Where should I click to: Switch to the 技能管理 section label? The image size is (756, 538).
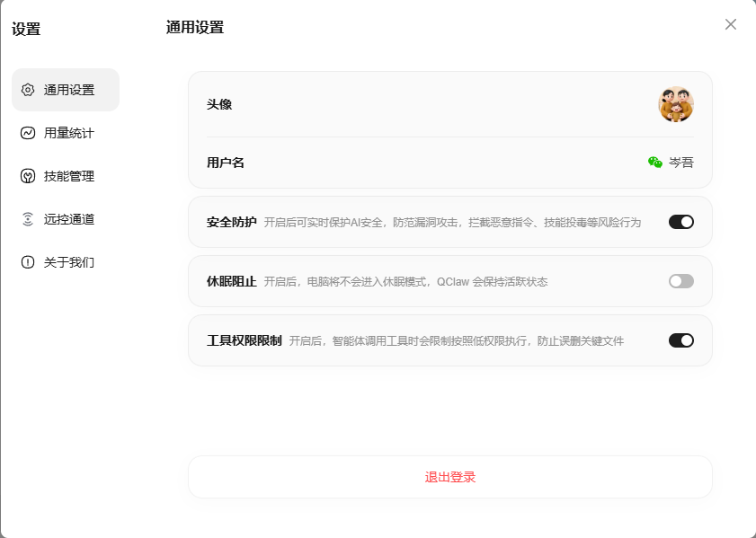pos(69,176)
